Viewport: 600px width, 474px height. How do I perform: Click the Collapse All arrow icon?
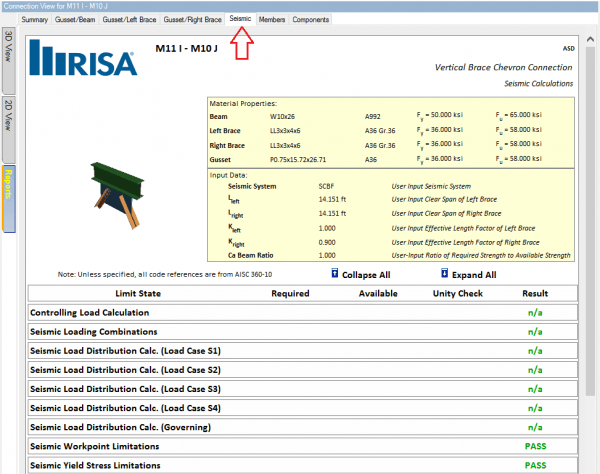[x=334, y=275]
